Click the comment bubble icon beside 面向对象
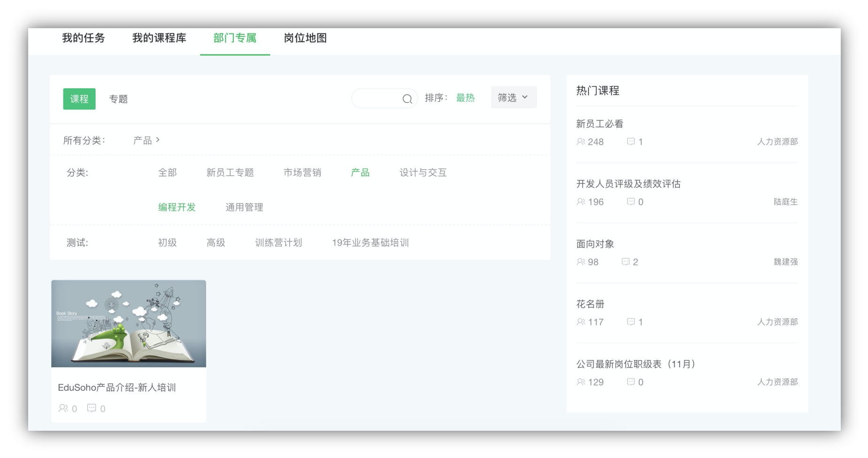The image size is (868, 458). [x=626, y=262]
